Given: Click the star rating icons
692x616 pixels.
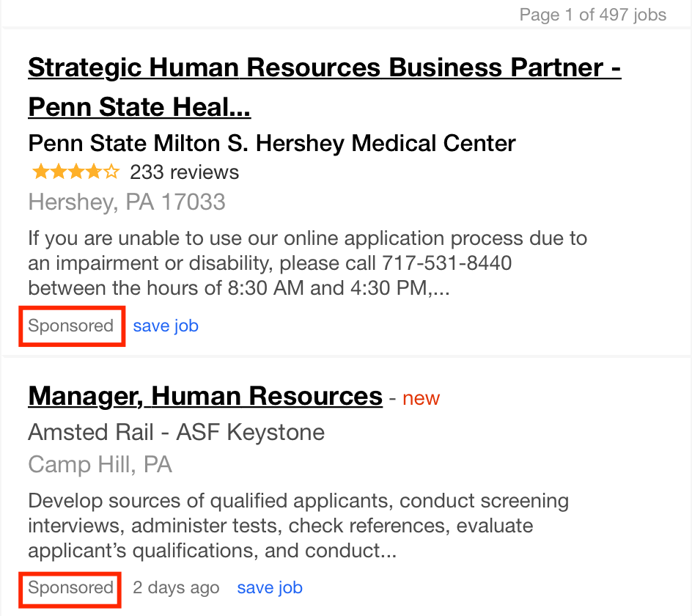Looking at the screenshot, I should pos(76,172).
